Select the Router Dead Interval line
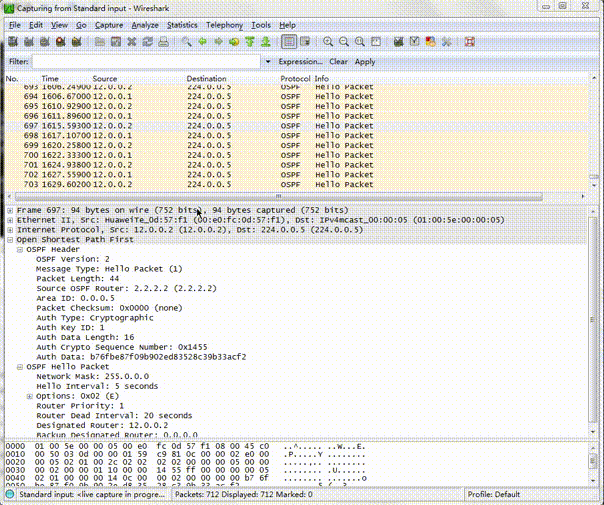Image resolution: width=604 pixels, height=505 pixels. (x=114, y=416)
